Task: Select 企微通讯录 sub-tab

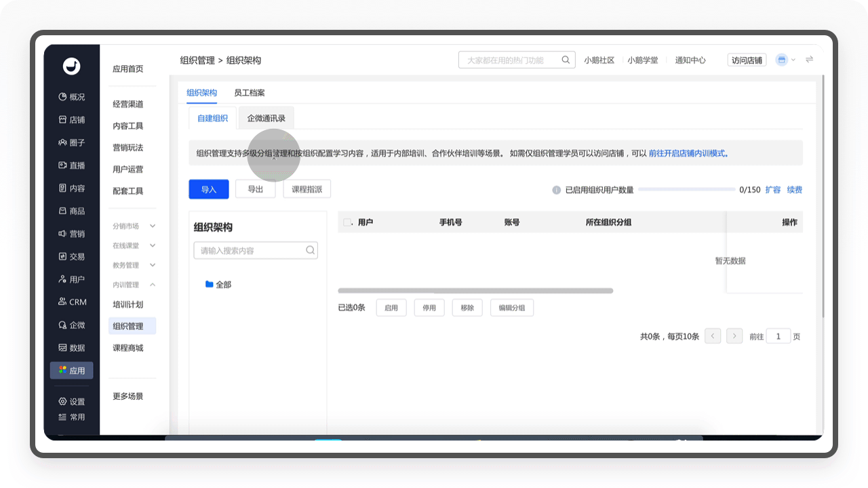Action: pyautogui.click(x=266, y=118)
